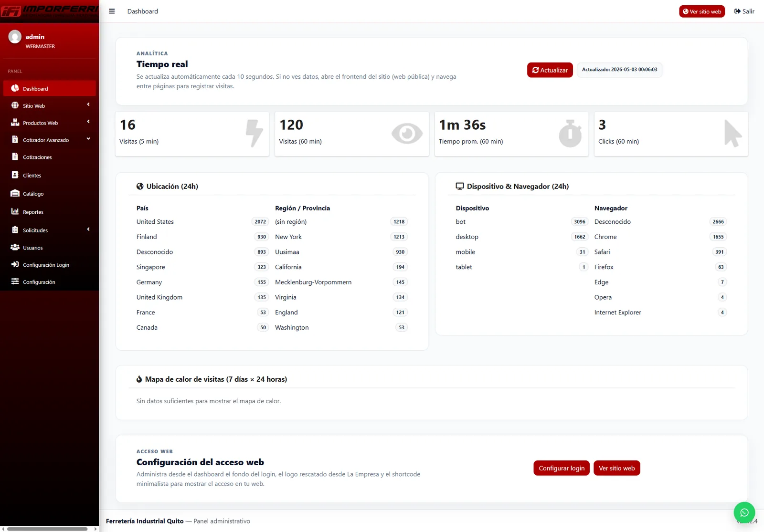764x532 pixels.
Task: Click the globe icon beside Ubicación (24h)
Action: [x=140, y=187]
